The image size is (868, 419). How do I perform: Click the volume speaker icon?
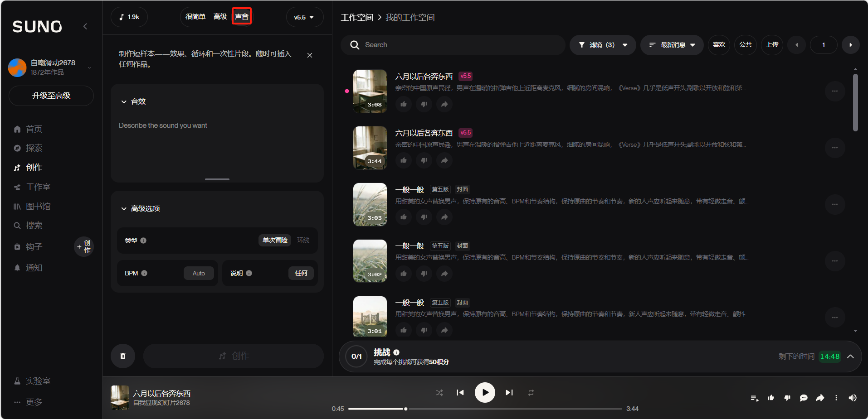click(x=853, y=398)
